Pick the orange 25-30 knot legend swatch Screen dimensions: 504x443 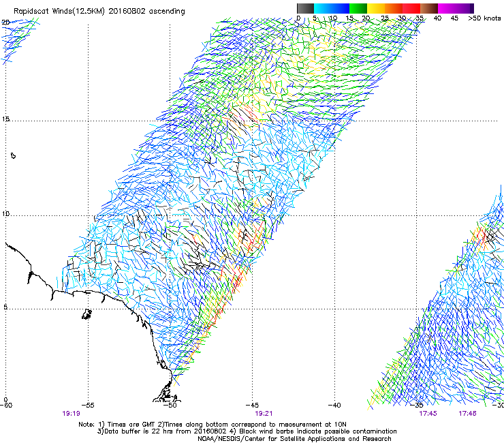pos(394,8)
